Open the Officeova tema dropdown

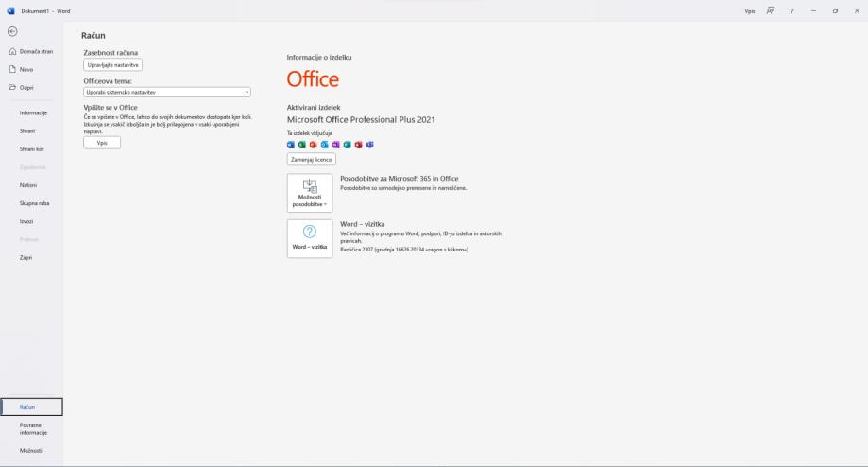point(167,92)
